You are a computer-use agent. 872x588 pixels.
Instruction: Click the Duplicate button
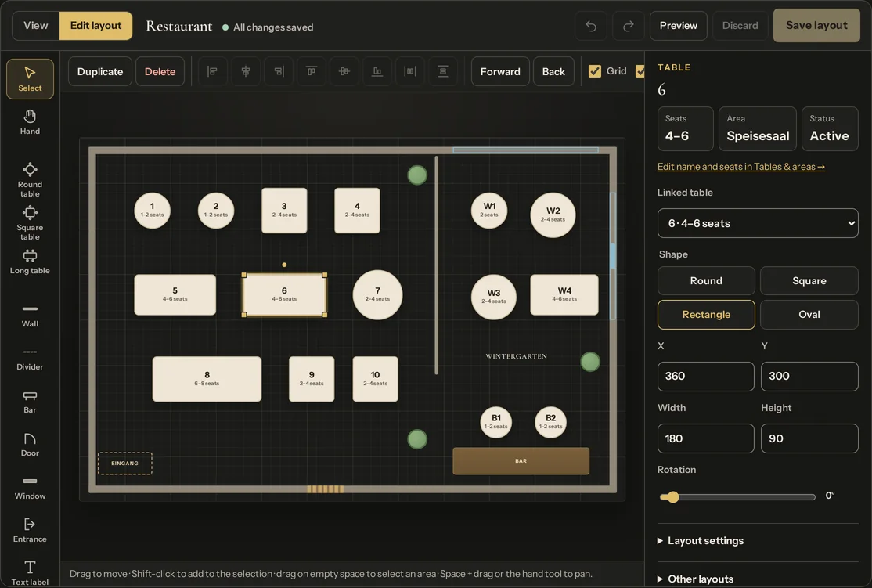[x=100, y=71]
